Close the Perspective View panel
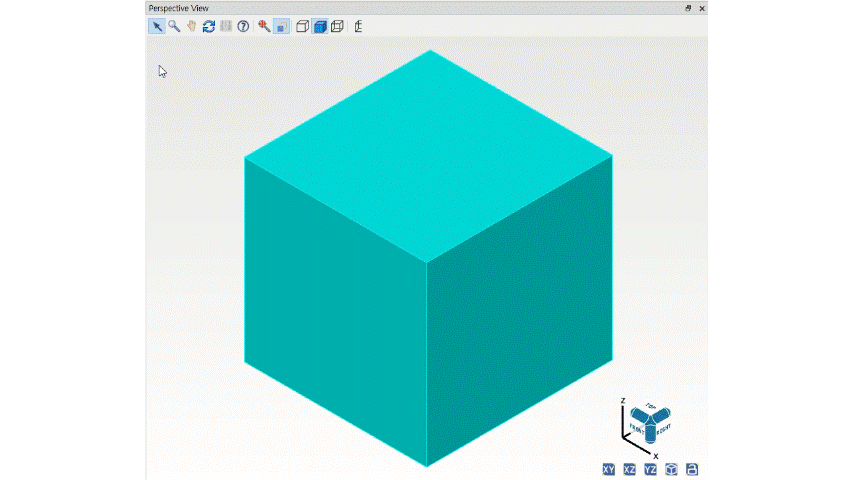Viewport: 853px width, 480px height. tap(702, 8)
